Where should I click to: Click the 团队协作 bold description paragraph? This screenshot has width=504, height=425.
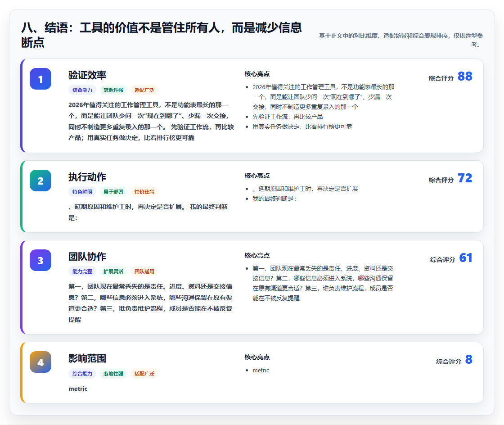(150, 303)
